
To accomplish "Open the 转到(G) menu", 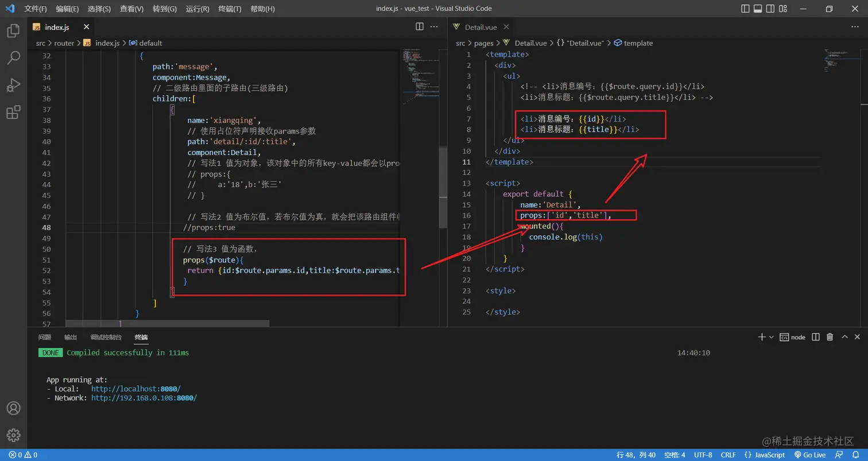I will [165, 9].
